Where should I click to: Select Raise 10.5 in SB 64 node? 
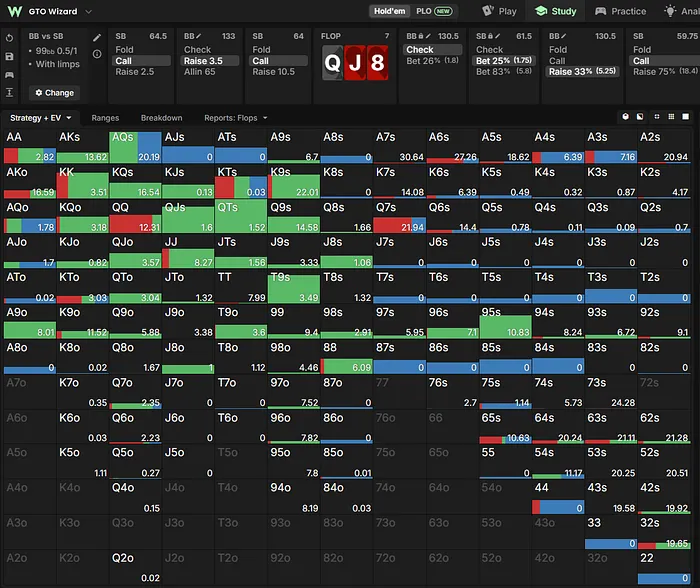[273, 71]
